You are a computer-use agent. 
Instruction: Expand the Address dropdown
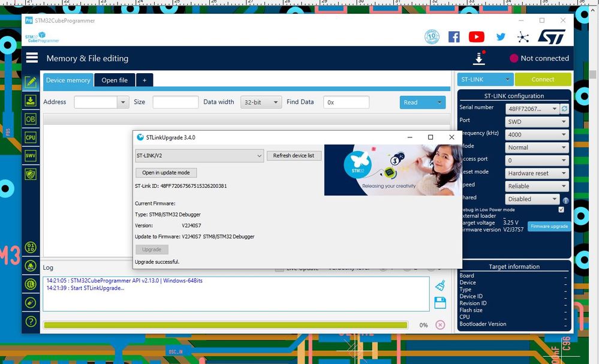(123, 103)
